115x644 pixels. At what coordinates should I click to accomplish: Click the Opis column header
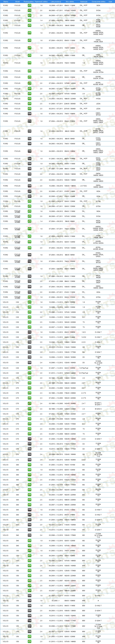tap(110, 1)
